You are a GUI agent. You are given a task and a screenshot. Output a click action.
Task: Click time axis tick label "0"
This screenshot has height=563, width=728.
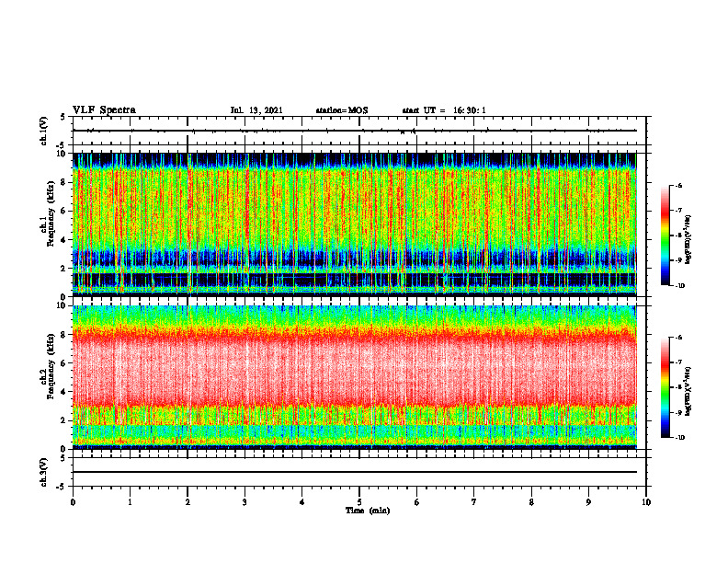pyautogui.click(x=73, y=502)
